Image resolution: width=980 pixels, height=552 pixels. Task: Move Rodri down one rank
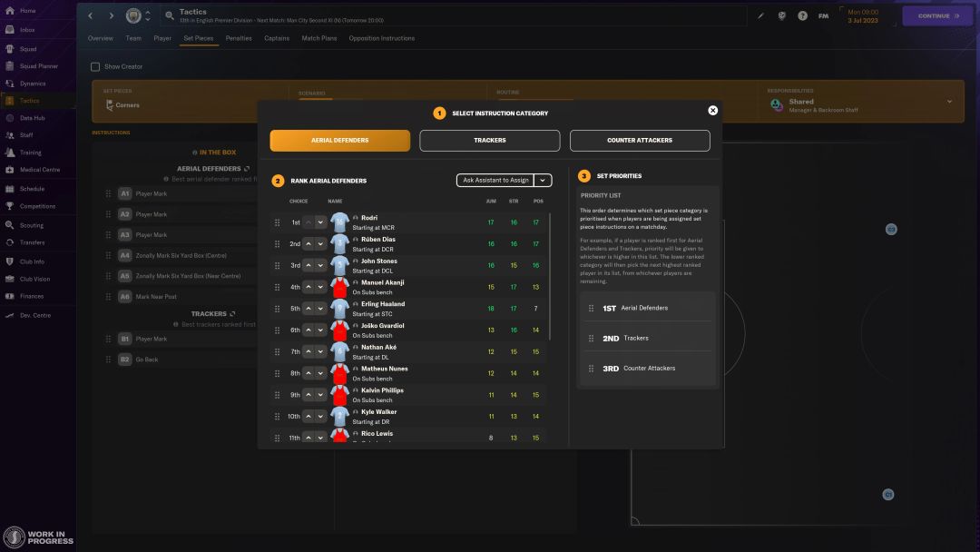pyautogui.click(x=320, y=222)
